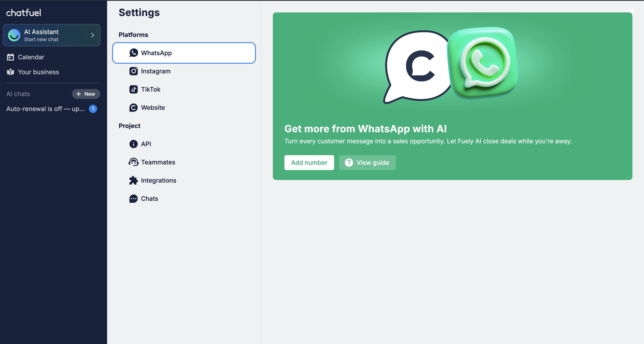Start a New AI chat
Screen dimensions: 644x344
click(x=86, y=94)
